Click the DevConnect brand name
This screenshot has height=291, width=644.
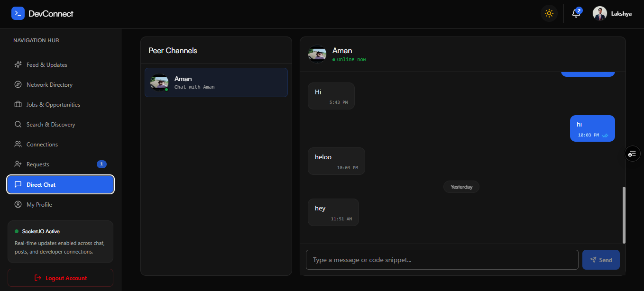51,14
